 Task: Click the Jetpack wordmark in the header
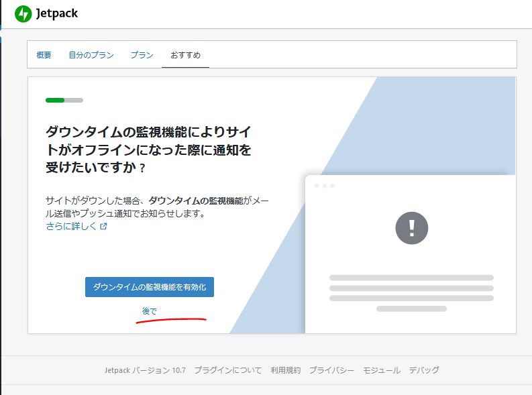(57, 13)
